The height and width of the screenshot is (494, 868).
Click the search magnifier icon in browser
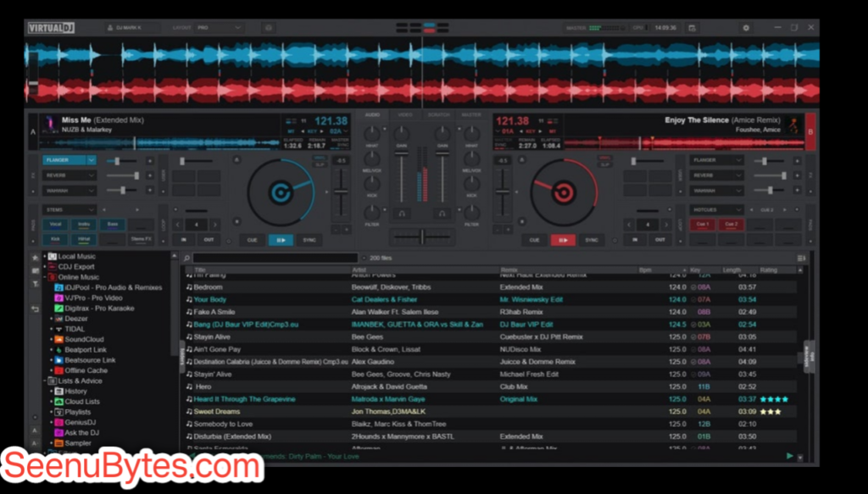[x=187, y=258]
